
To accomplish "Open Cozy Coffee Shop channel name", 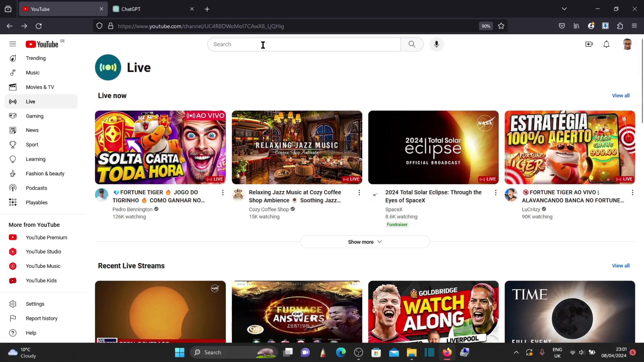I will point(269,209).
